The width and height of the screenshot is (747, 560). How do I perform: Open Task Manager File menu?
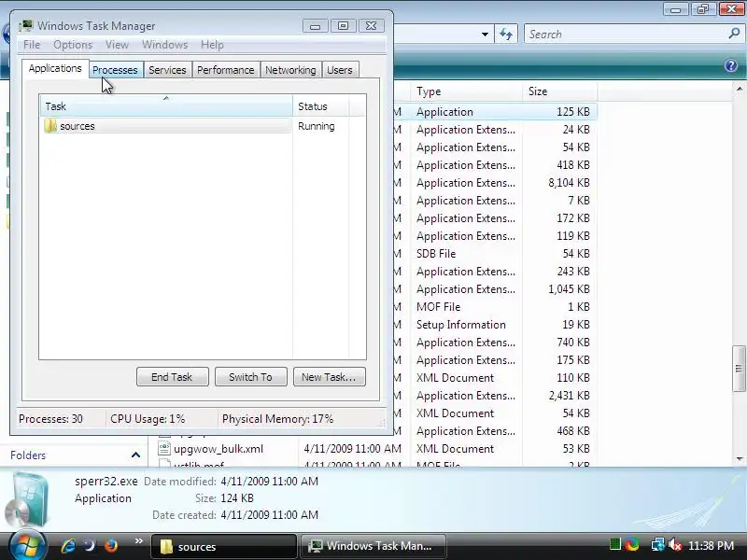(x=32, y=45)
